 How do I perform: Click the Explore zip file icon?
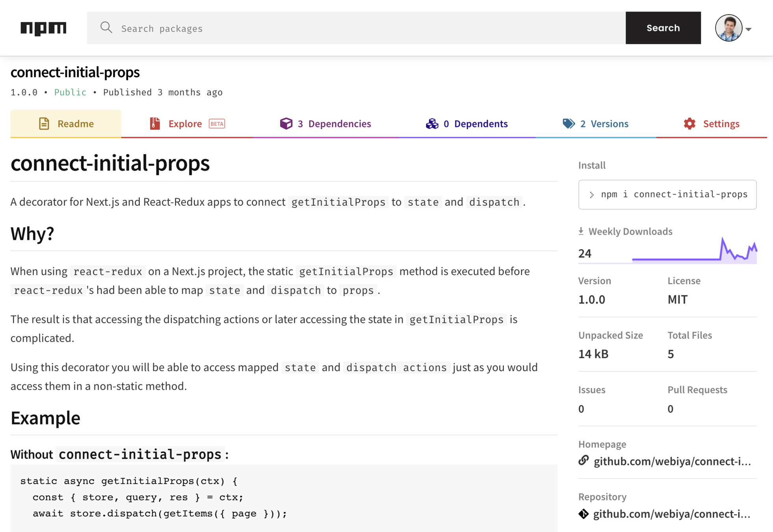(x=155, y=124)
